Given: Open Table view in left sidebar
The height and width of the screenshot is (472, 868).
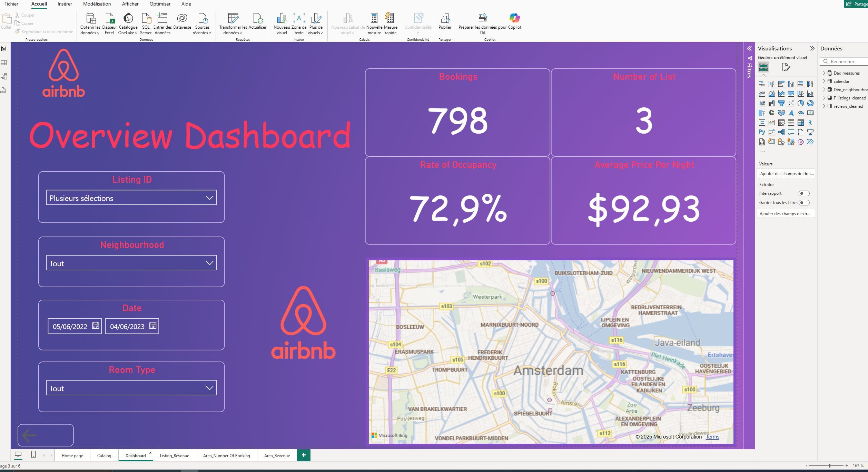Looking at the screenshot, I should 4,62.
